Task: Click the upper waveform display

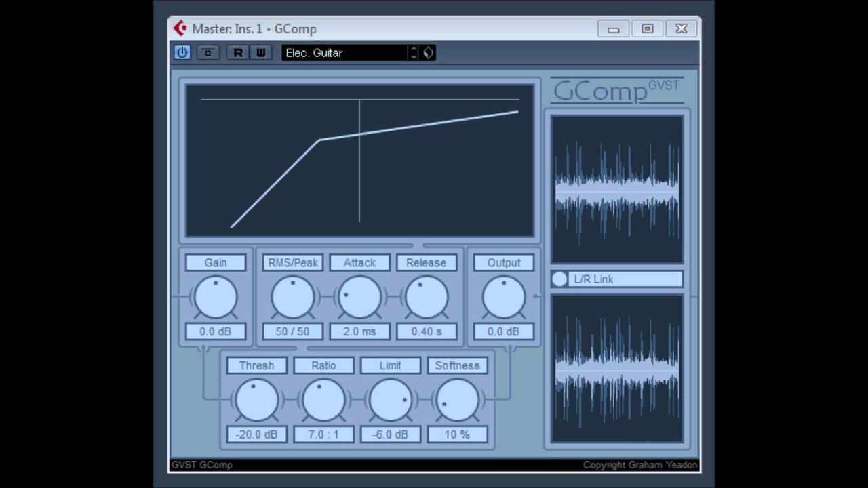Action: pos(617,189)
